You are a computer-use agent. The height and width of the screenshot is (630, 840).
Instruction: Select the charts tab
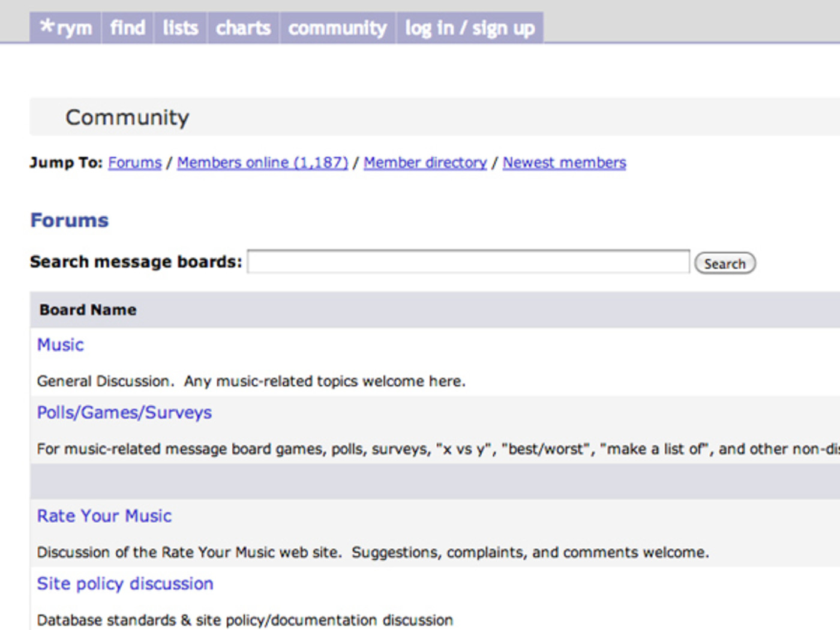243,27
